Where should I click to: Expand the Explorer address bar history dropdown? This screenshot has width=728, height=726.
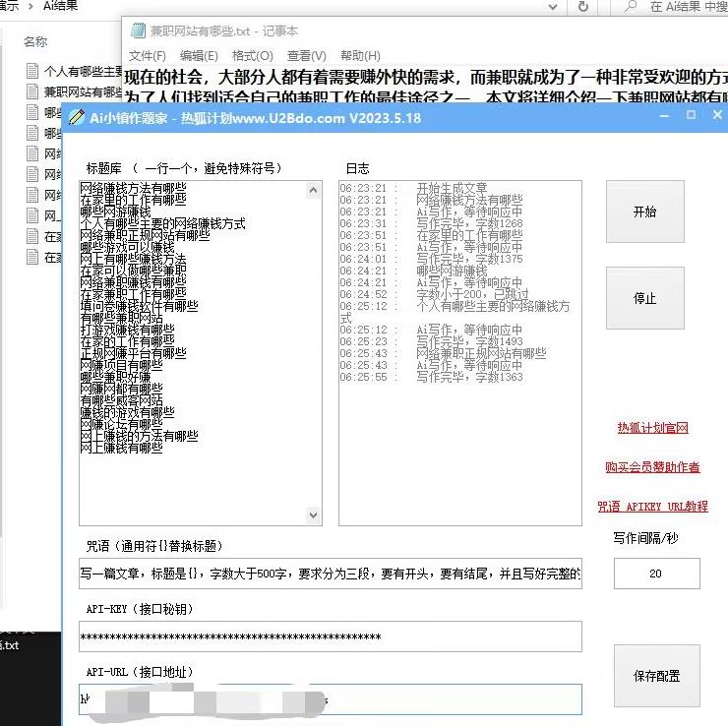(555, 7)
